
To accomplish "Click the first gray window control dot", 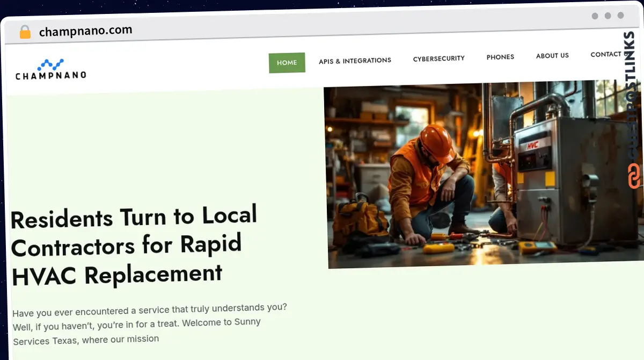I will 595,16.
